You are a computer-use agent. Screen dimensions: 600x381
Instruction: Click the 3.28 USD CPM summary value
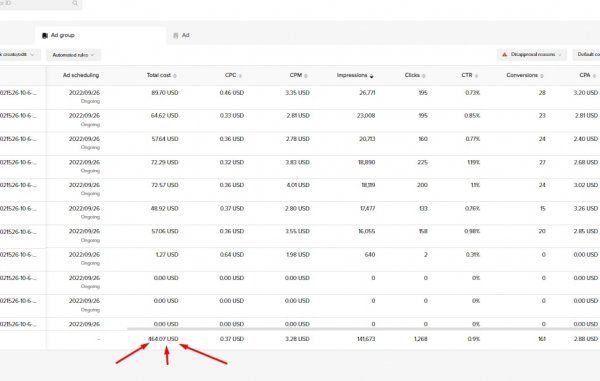(x=297, y=339)
